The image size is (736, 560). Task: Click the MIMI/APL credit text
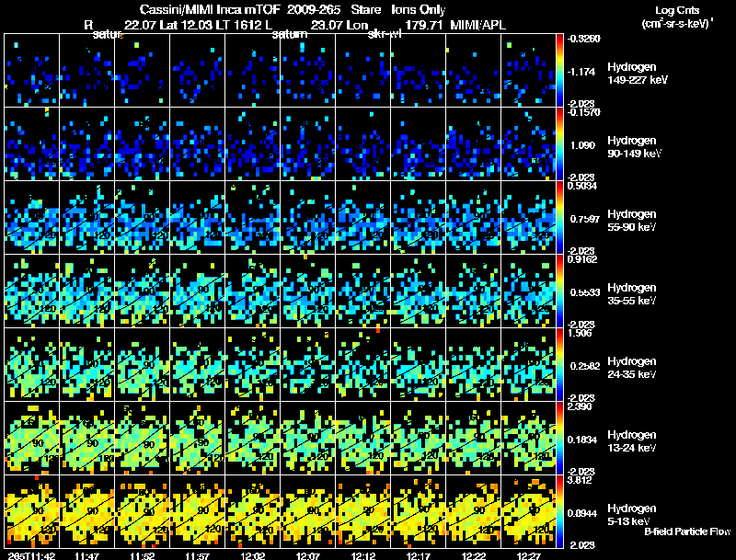(x=477, y=25)
